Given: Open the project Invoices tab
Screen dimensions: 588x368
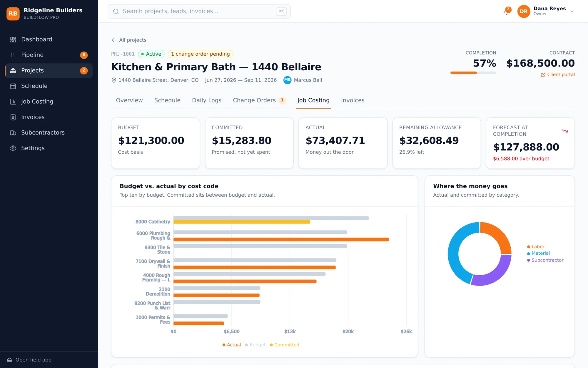Looking at the screenshot, I should click(353, 100).
